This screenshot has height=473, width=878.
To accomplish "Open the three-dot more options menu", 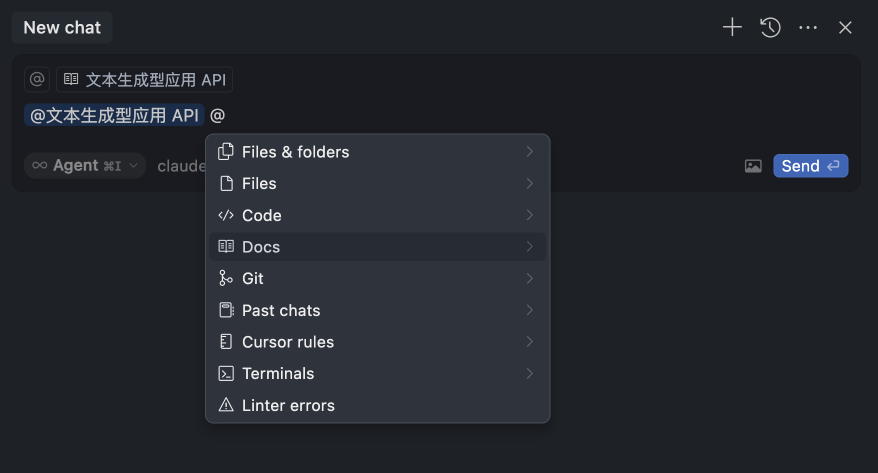I will [808, 28].
